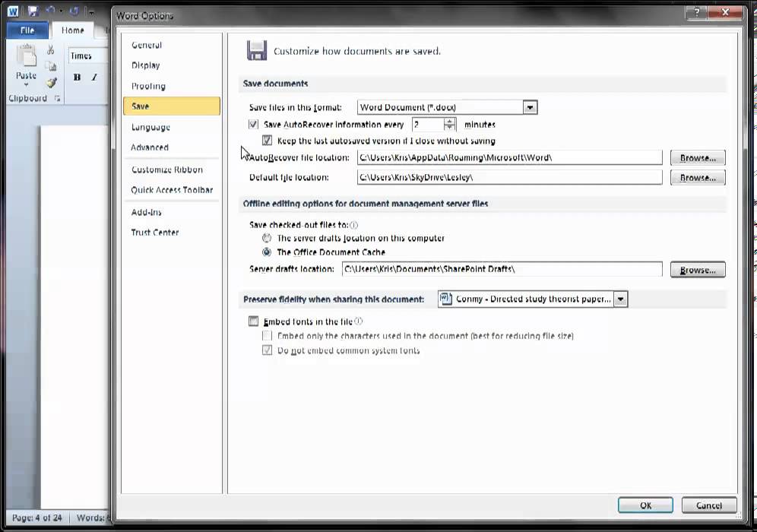Click the Help question mark button
Screen dimensions: 757x532
696,13
